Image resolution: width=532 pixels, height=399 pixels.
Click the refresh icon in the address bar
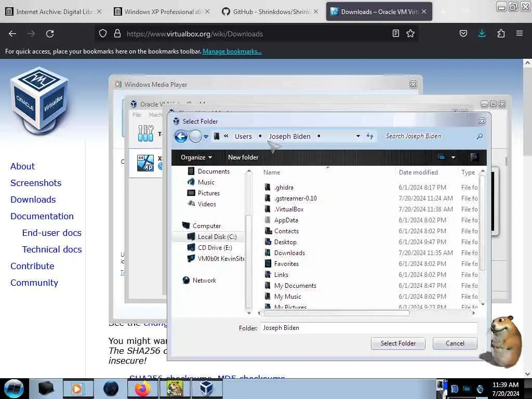tap(370, 136)
